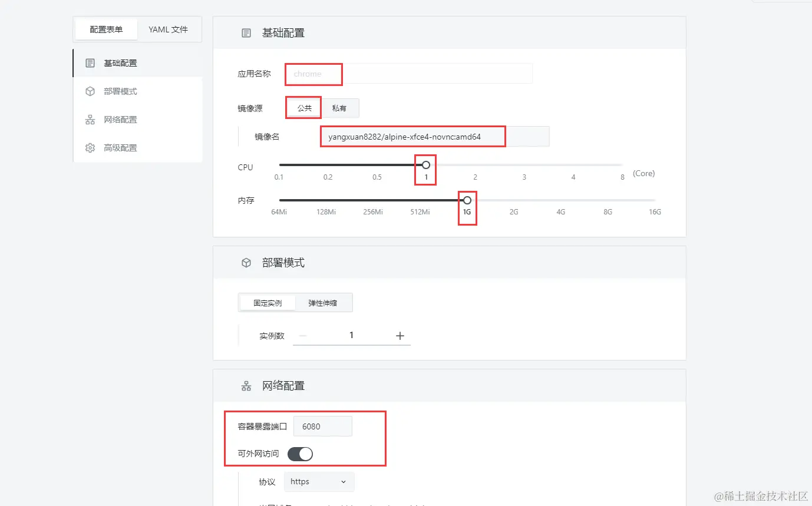The width and height of the screenshot is (812, 506).
Task: Open 网络配置 in the sidebar
Action: click(x=137, y=120)
